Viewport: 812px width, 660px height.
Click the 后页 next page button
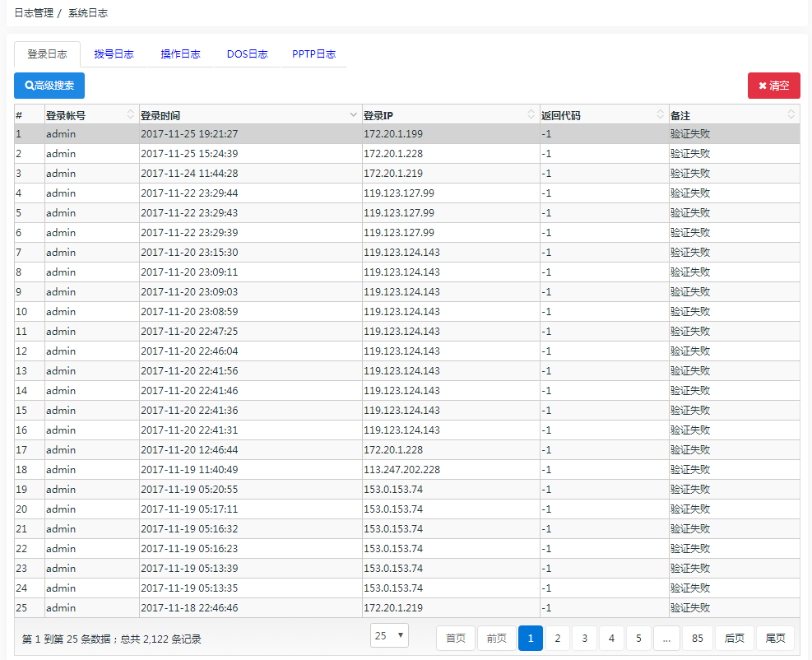tap(735, 639)
